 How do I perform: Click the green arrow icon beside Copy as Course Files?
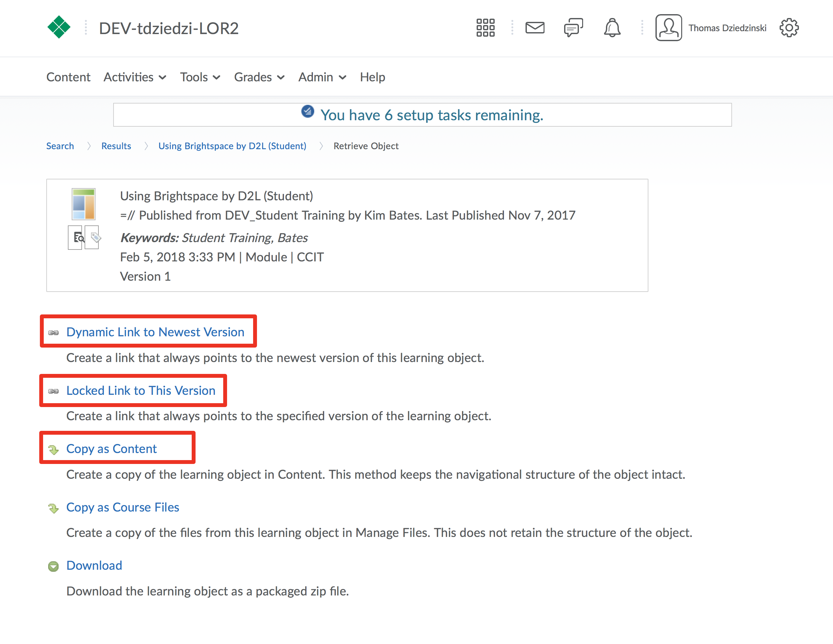(53, 508)
